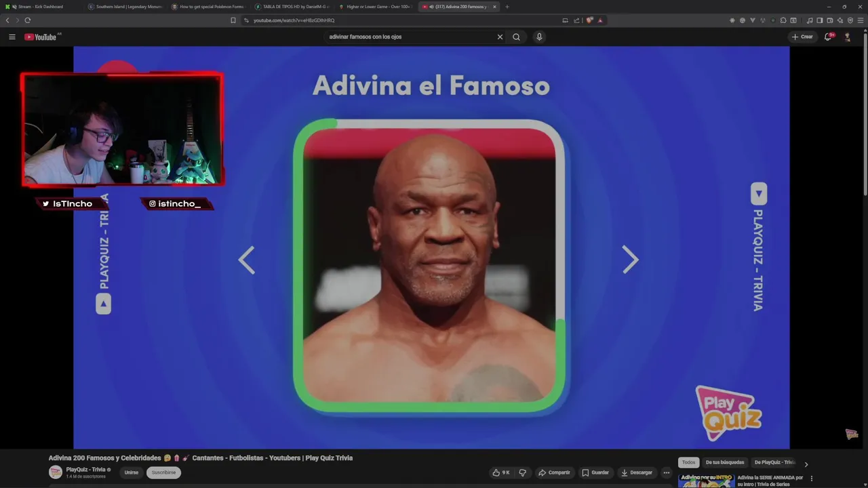Clear the YouTube search text with X

tap(500, 37)
